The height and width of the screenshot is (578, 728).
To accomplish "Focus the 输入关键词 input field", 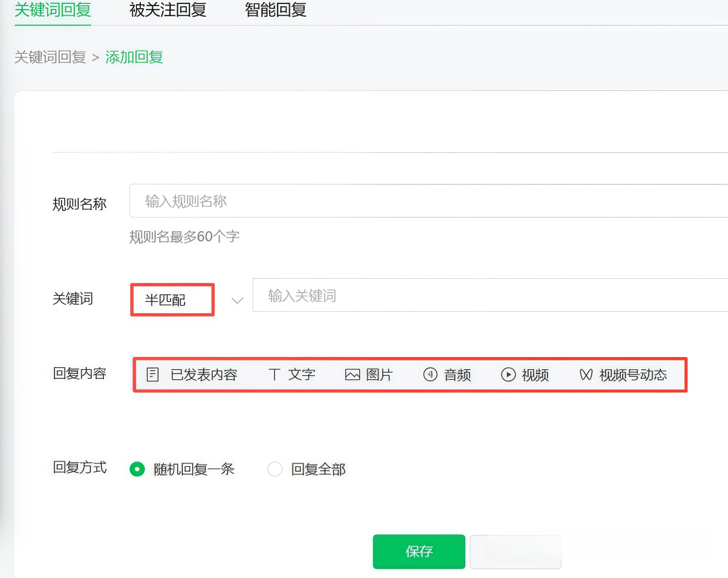I will pyautogui.click(x=490, y=295).
